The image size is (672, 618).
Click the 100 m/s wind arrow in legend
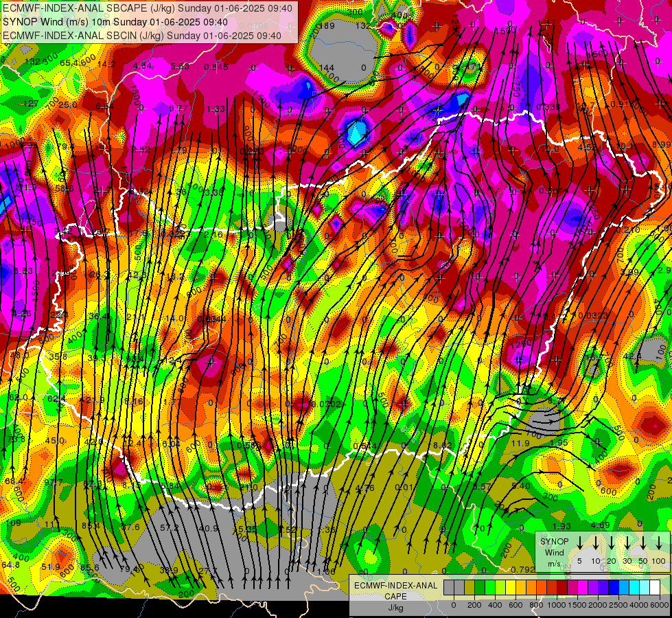pos(659,542)
